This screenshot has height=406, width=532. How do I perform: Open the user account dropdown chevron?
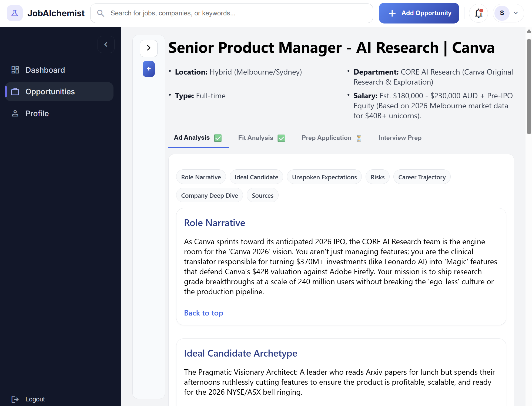(516, 13)
